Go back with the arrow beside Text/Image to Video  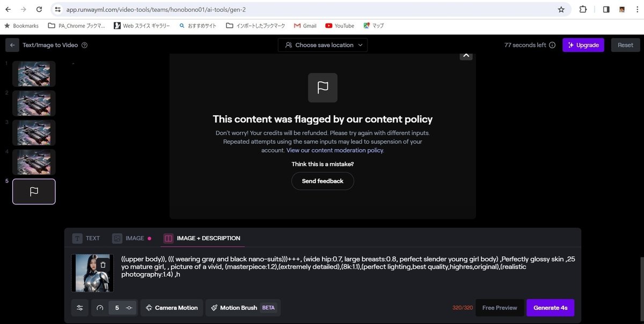pos(12,45)
